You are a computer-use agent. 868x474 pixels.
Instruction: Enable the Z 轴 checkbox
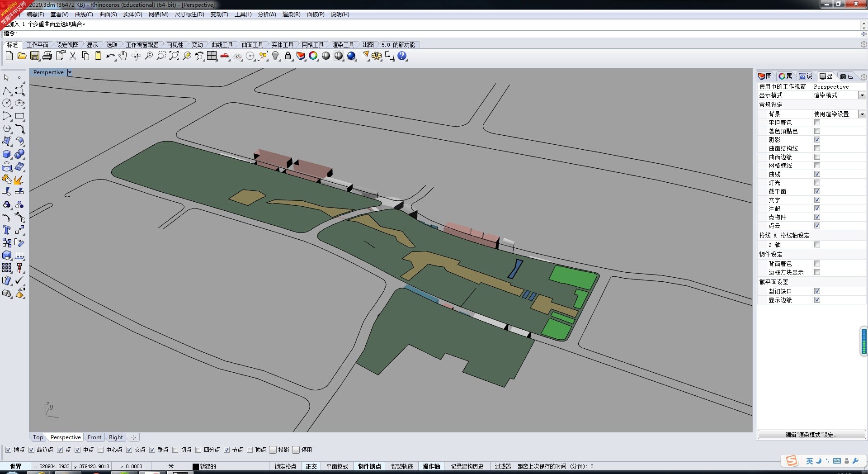coord(817,245)
